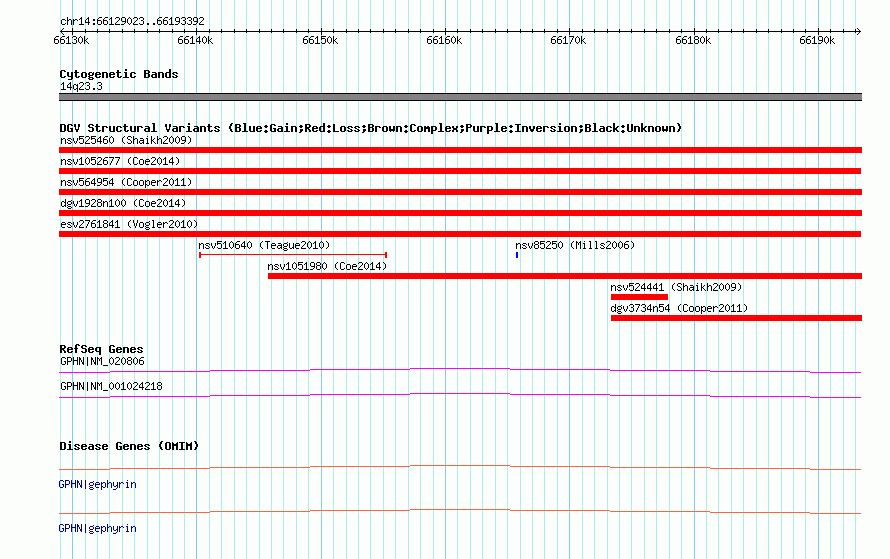Click nsv525460 (Shaikh2009) variant label
Viewport: 890px width, 559px height.
[x=126, y=140]
